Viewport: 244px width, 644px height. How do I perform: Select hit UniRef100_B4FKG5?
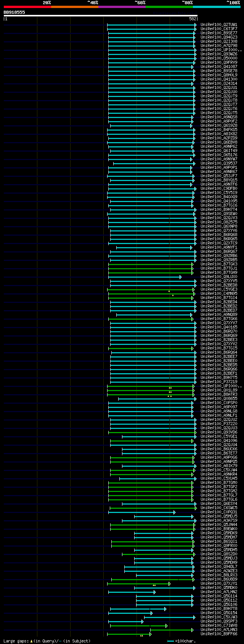219,129
